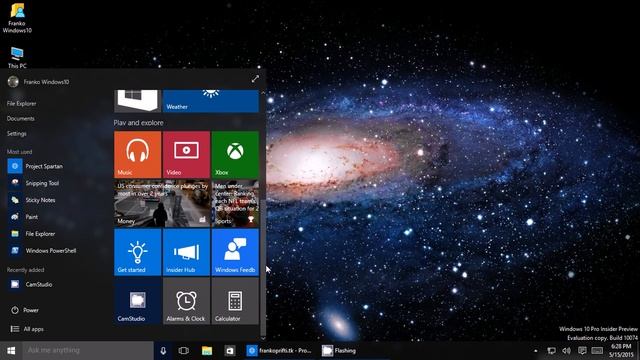
Task: Open Settings from the Start menu
Action: pos(16,133)
